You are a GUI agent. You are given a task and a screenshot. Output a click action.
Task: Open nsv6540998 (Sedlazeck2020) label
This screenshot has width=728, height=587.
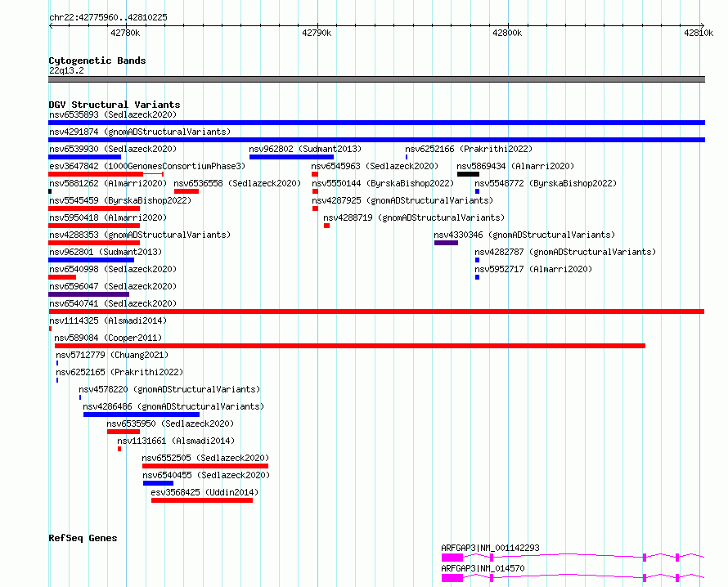pyautogui.click(x=113, y=269)
